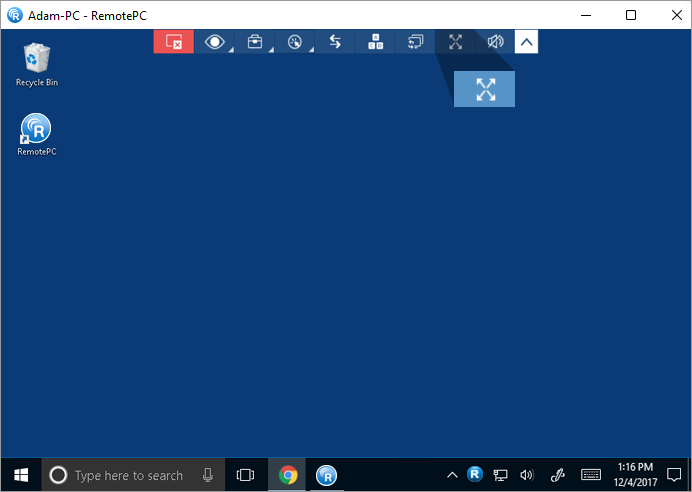This screenshot has width=692, height=492.
Task: Open the performance speed options dropdown
Action: coord(294,42)
